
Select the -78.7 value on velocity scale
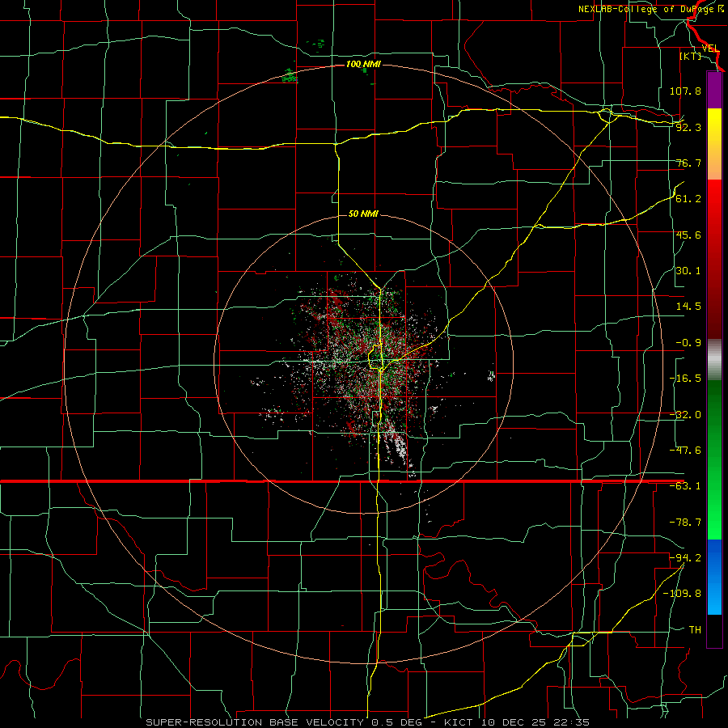click(685, 523)
